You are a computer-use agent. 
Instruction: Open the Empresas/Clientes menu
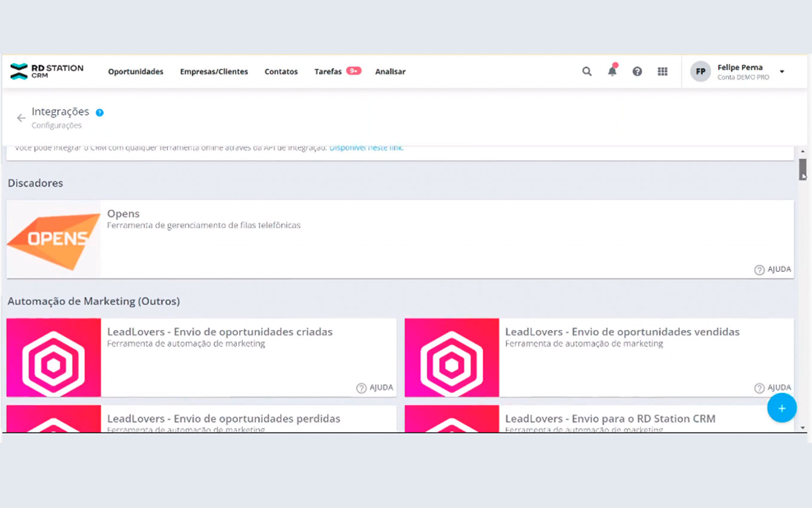[214, 72]
